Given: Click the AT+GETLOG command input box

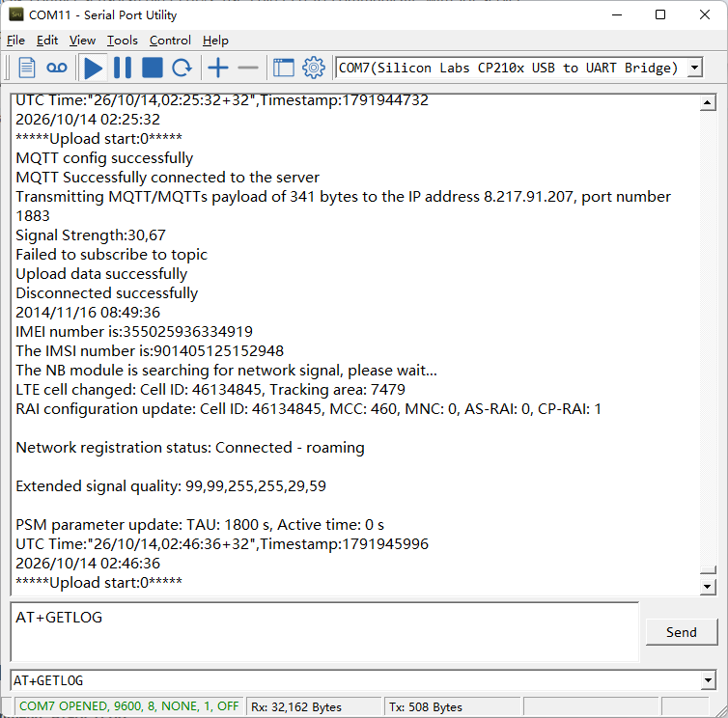Looking at the screenshot, I should point(324,632).
